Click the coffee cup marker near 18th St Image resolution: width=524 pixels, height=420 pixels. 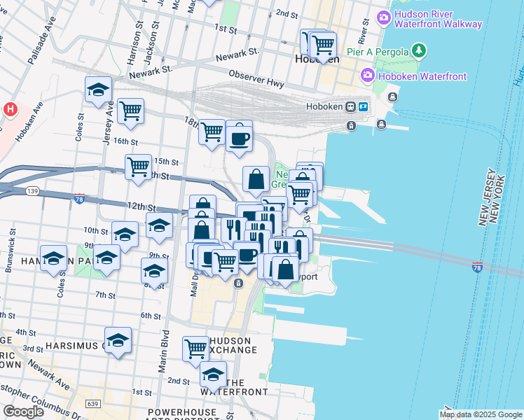tap(240, 141)
